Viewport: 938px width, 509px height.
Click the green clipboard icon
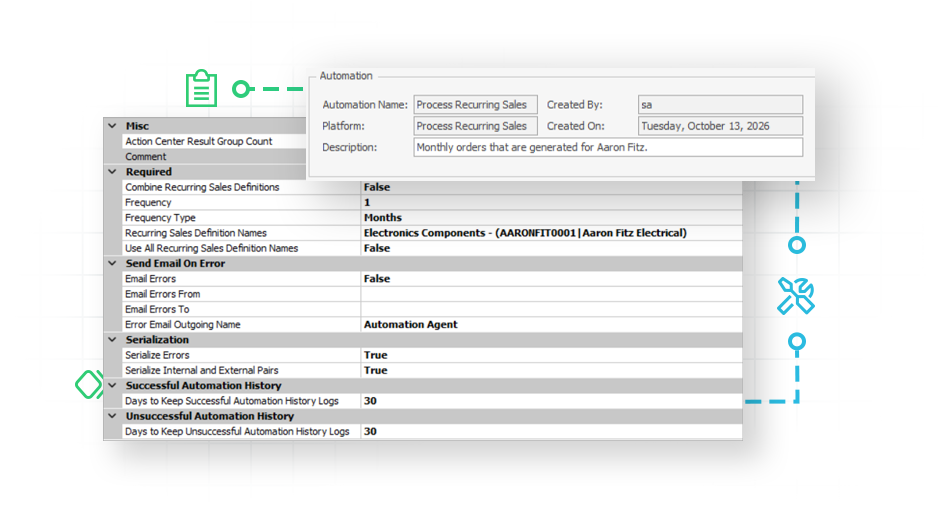[x=202, y=88]
